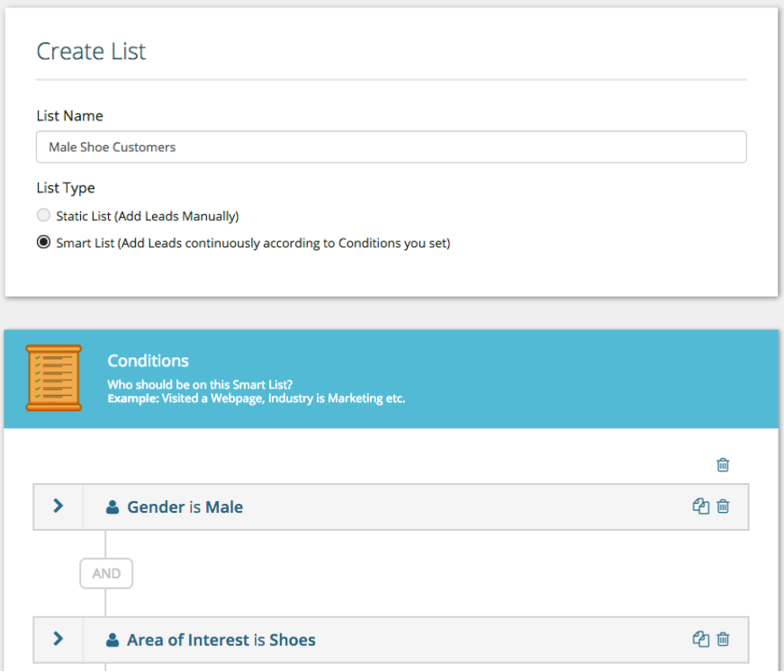
Task: Click the Static List label text
Action: point(148,216)
